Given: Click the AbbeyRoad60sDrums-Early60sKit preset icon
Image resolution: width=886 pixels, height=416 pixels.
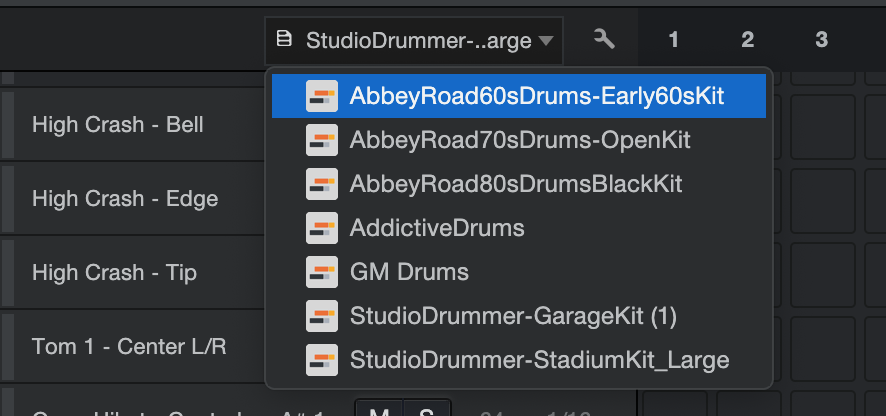Looking at the screenshot, I should (x=322, y=96).
